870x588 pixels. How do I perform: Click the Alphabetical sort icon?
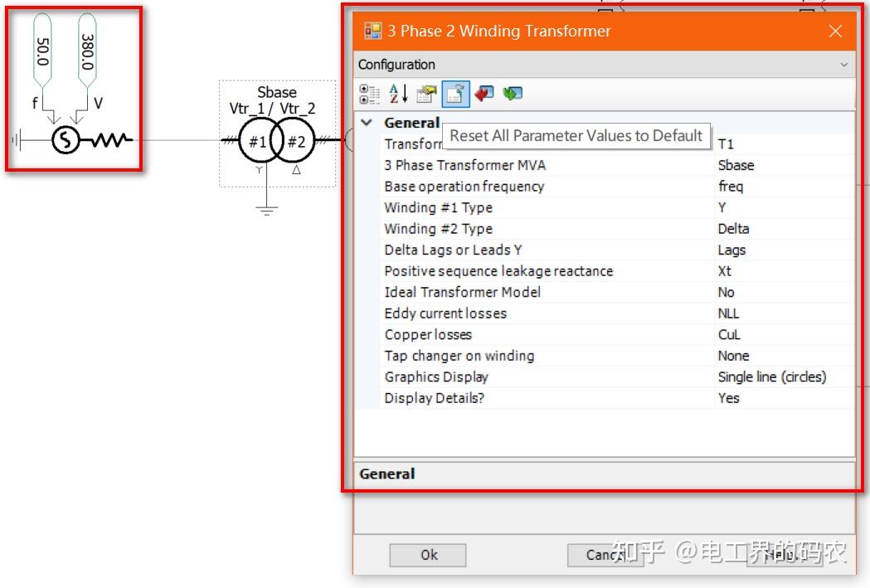coord(398,93)
